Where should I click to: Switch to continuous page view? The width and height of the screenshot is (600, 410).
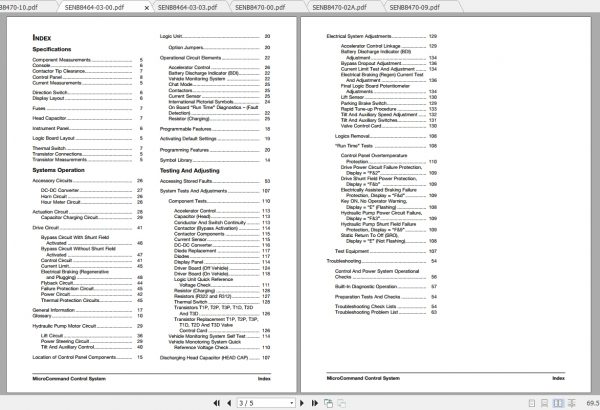click(x=545, y=403)
